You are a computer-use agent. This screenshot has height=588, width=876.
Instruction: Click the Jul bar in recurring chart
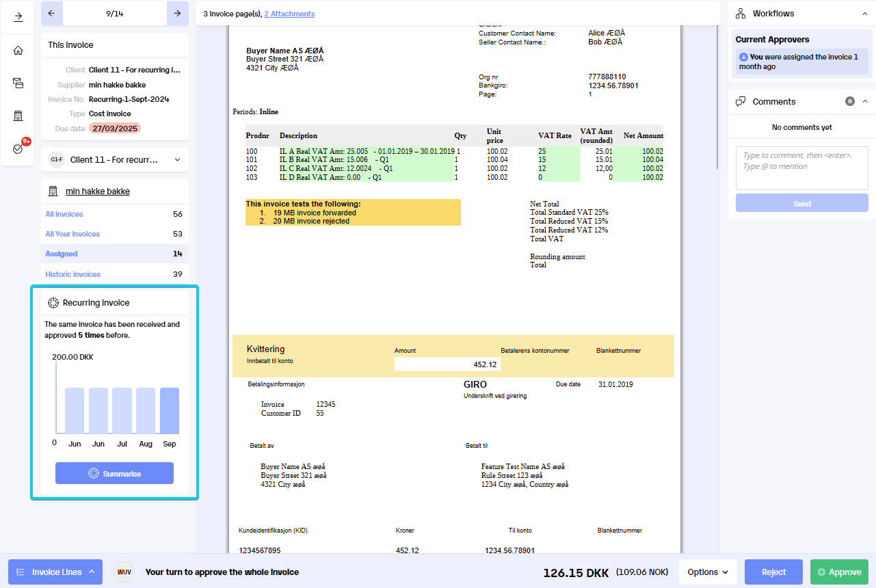click(x=122, y=411)
